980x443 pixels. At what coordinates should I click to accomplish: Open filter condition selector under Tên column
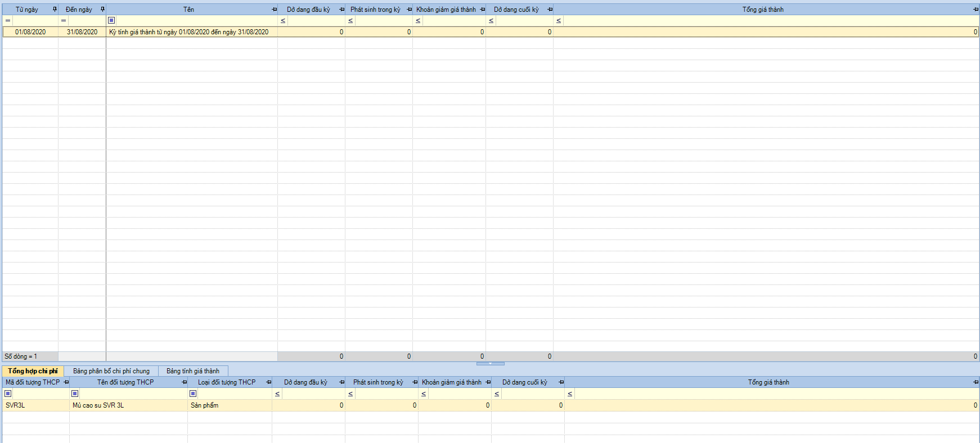111,21
